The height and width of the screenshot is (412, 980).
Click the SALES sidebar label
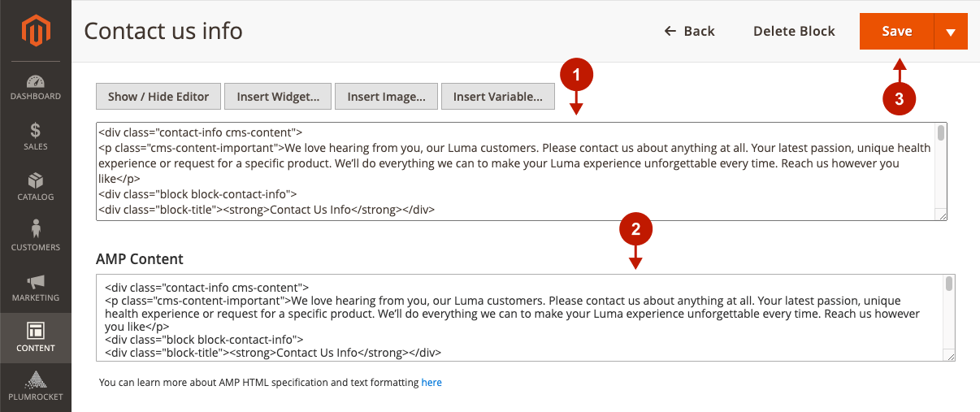pos(35,147)
